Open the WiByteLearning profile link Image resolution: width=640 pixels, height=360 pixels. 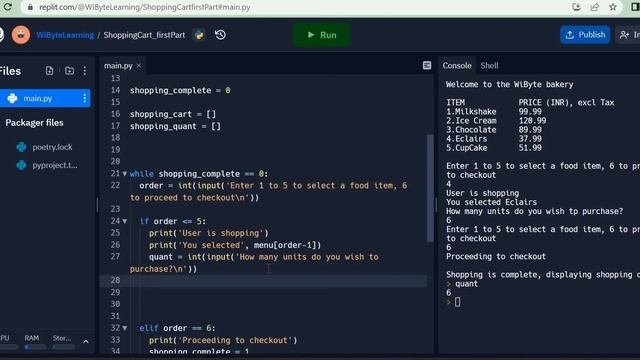pyautogui.click(x=65, y=35)
